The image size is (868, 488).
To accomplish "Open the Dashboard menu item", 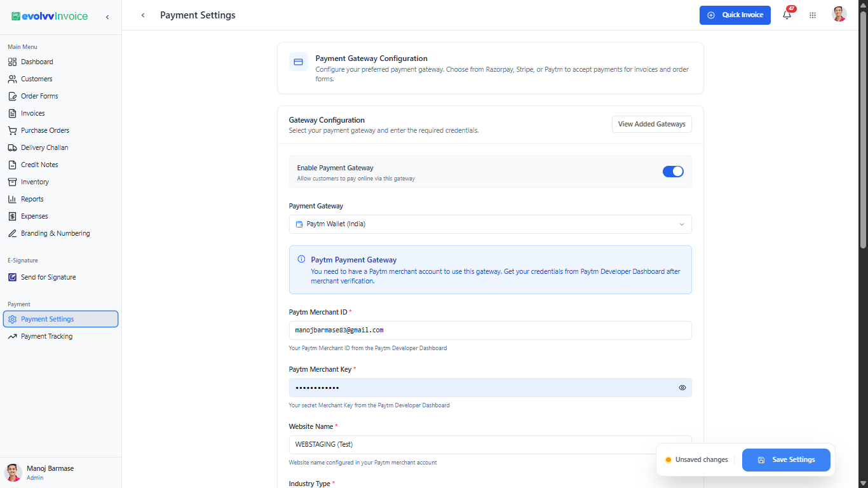I will pyautogui.click(x=61, y=62).
